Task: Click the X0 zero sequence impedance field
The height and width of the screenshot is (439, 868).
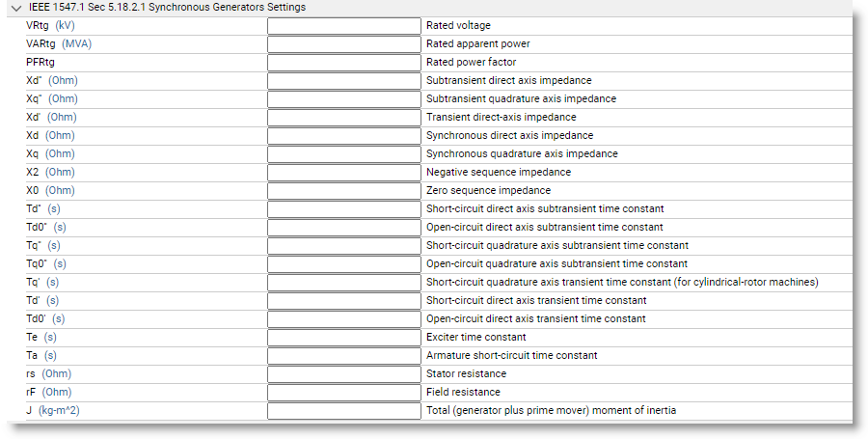Action: [x=343, y=190]
